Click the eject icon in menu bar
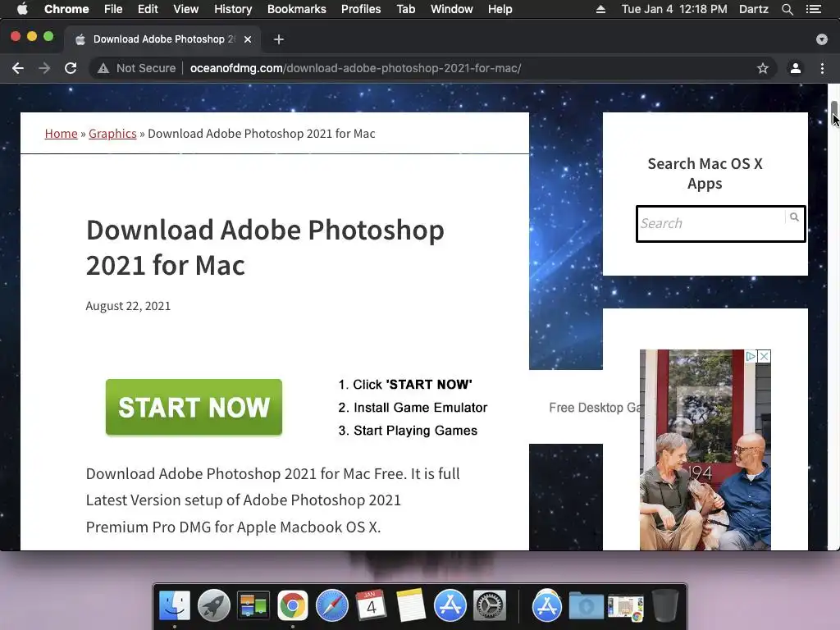 (x=600, y=9)
